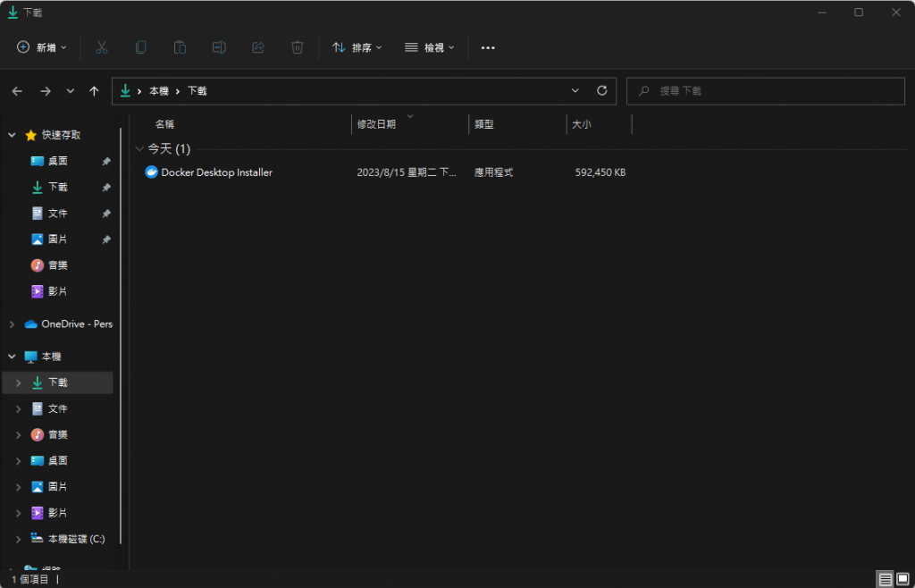
Task: Click pin icon beside quick access 圖片
Action: (106, 239)
